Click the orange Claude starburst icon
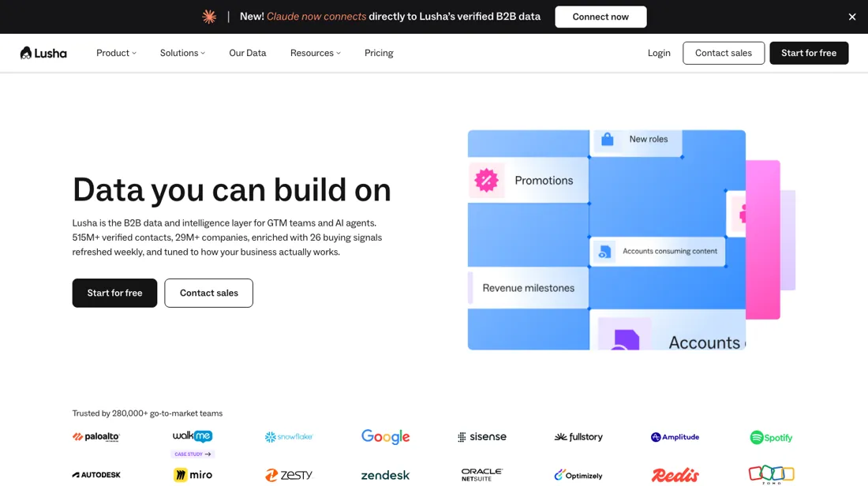Viewport: 868px width, 486px height. tap(209, 17)
